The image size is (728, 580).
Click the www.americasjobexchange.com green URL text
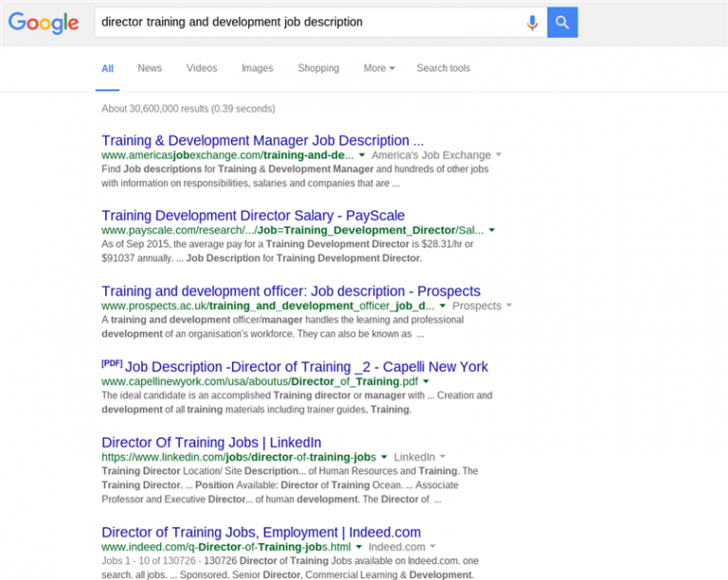(227, 155)
